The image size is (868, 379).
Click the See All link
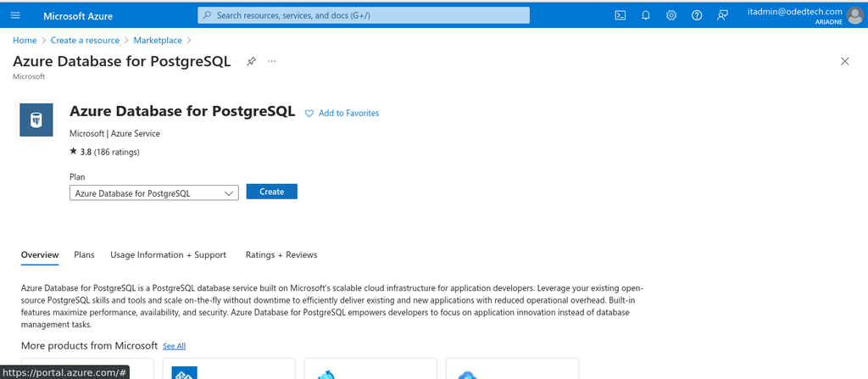pos(175,346)
